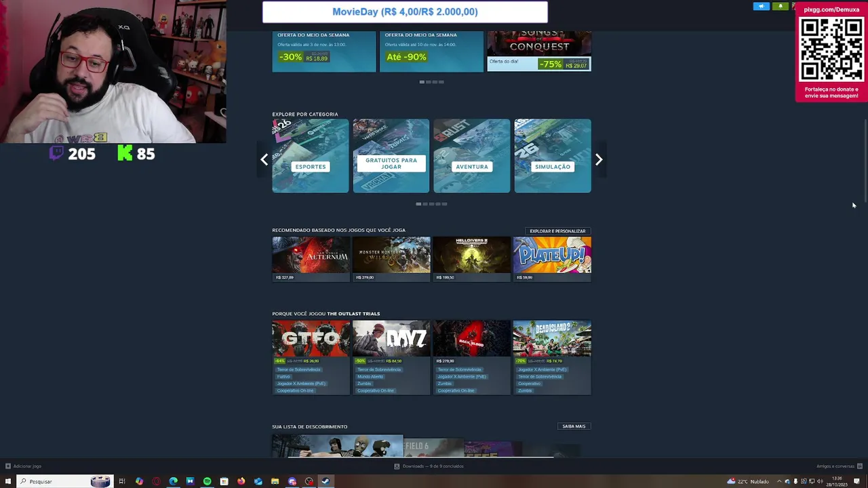Screen dimensions: 868x488
Task: Open the -30% midweek offer card
Action: (x=324, y=51)
